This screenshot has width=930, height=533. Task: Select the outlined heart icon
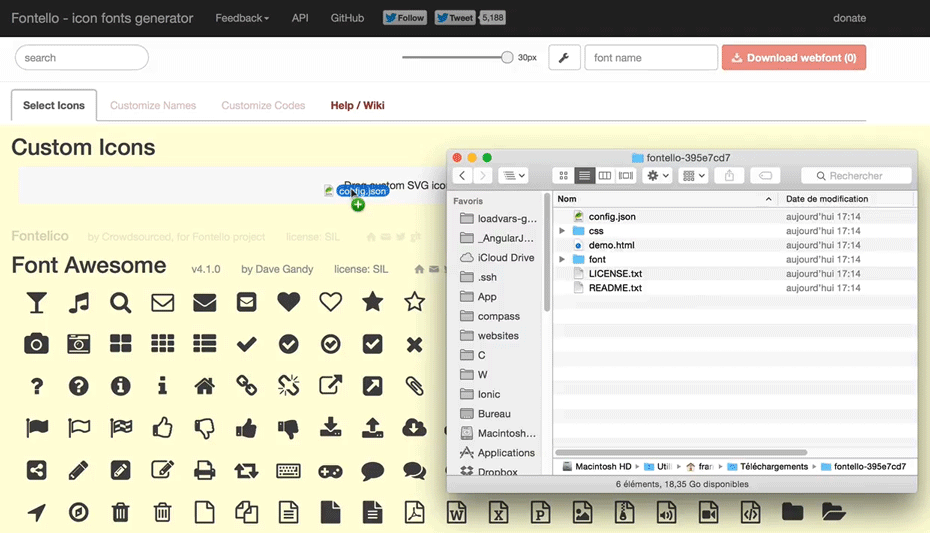click(330, 302)
